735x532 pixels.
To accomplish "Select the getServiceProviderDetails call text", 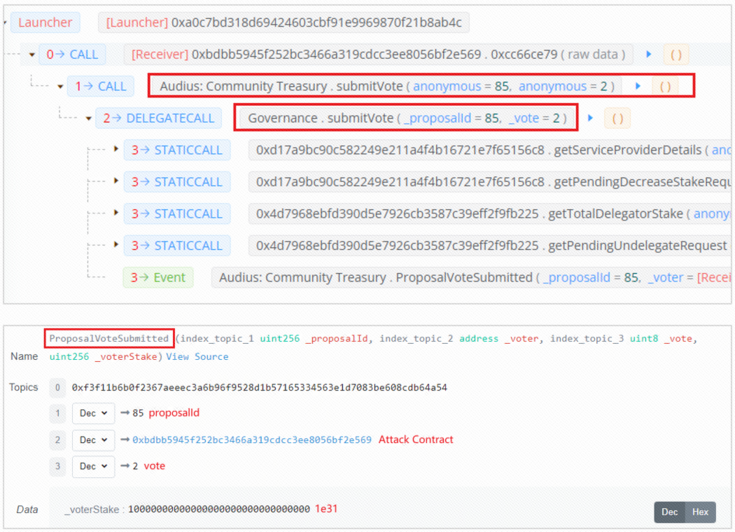I will tap(489, 150).
